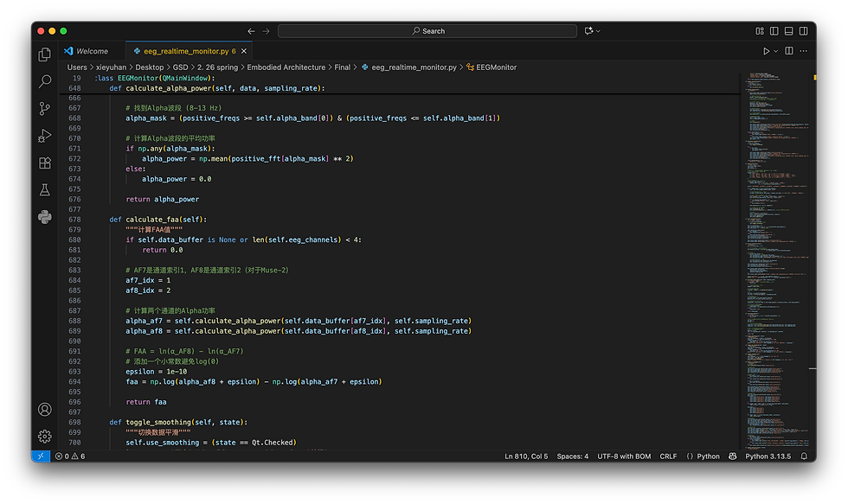Place cursor on 'return faa'

click(146, 402)
